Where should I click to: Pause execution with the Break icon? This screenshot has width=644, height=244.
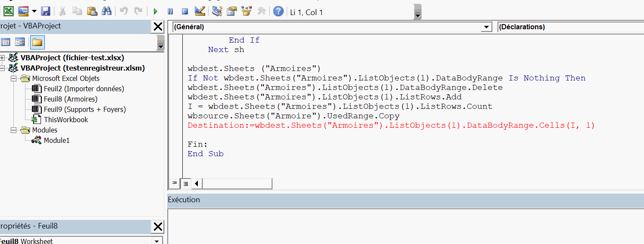coord(170,11)
